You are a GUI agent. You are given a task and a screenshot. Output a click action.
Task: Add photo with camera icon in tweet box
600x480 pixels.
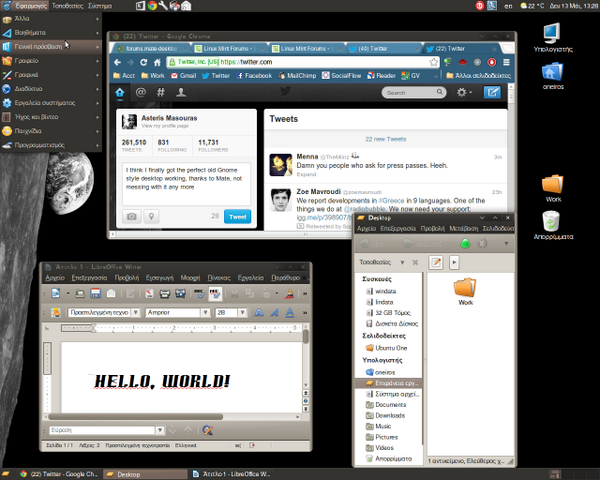[x=131, y=216]
